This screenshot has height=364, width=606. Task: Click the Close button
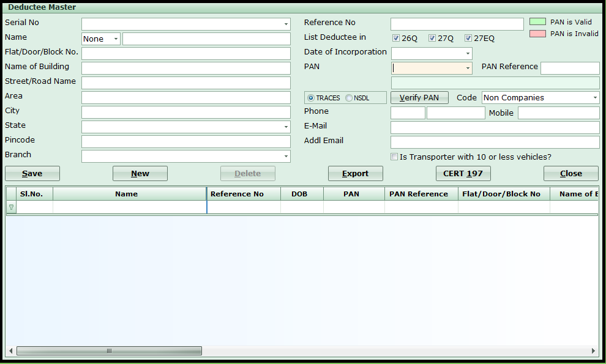(571, 174)
